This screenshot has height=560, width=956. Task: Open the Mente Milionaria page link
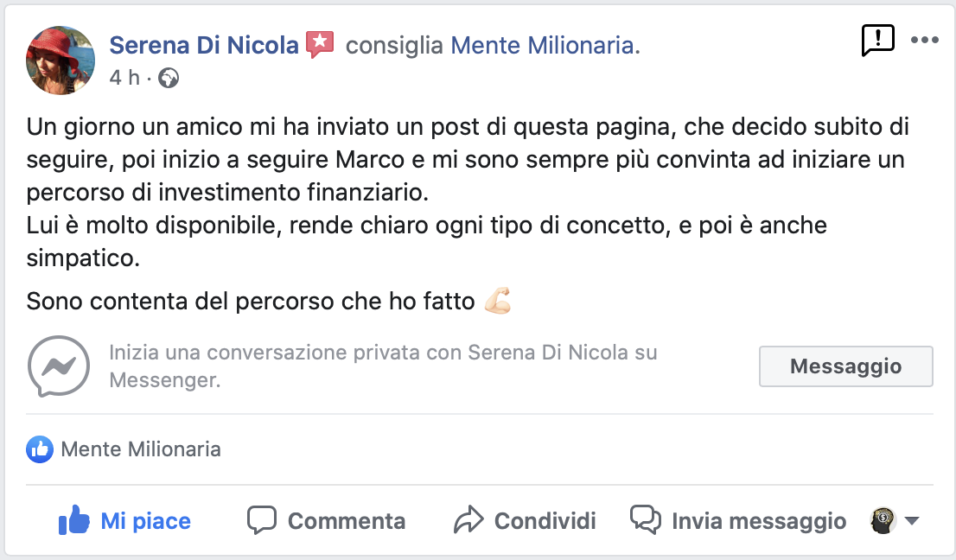[x=542, y=45]
